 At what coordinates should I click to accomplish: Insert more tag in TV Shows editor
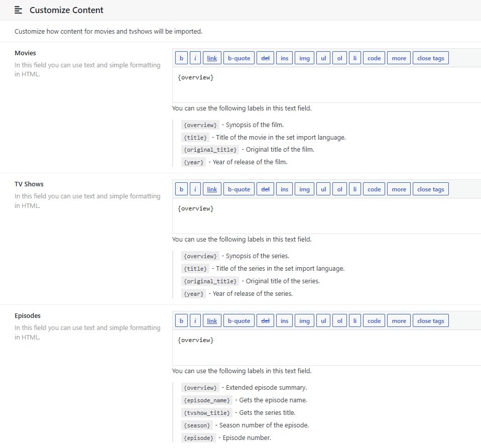click(399, 189)
